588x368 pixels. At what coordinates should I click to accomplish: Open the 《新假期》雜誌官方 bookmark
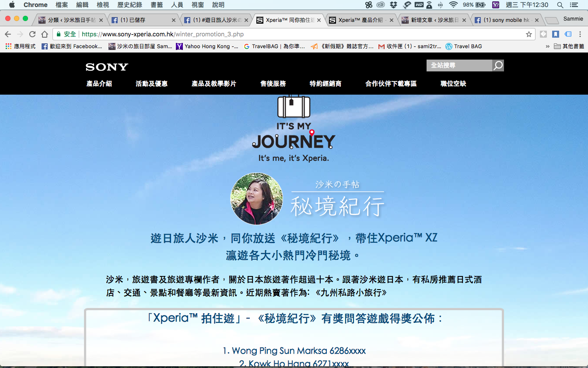342,46
